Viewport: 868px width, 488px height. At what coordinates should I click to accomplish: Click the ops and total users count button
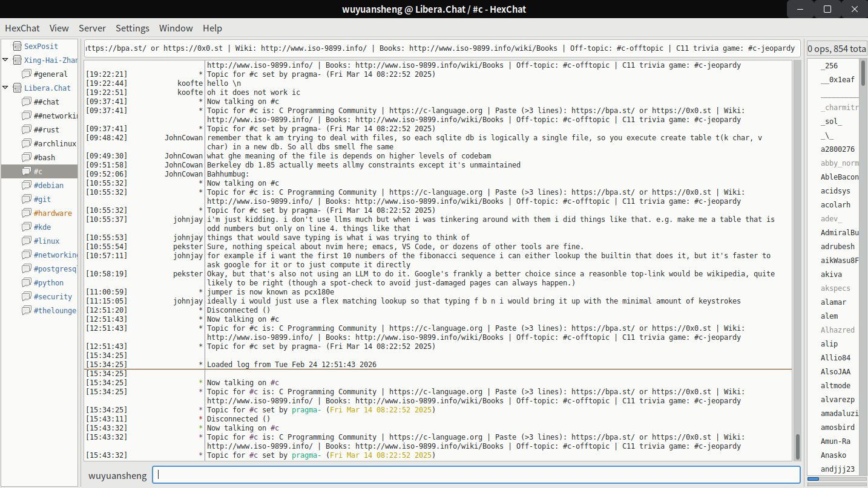coord(837,48)
